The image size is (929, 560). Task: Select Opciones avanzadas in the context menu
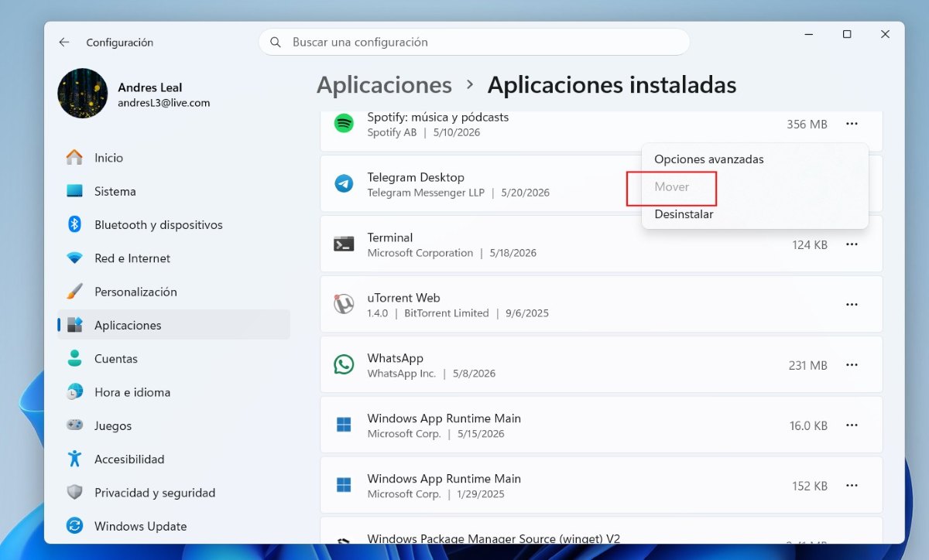(755, 159)
